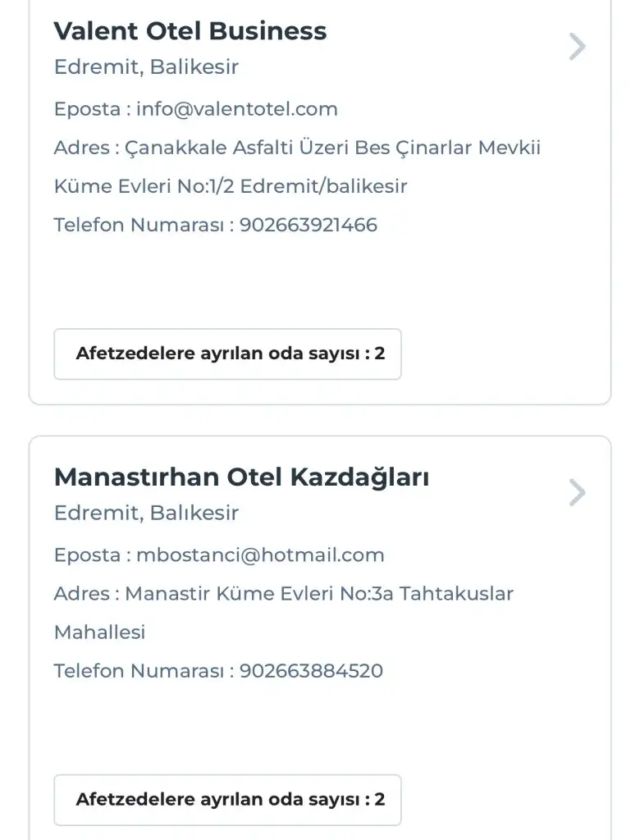This screenshot has height=840, width=640.
Task: Click Telefon Numarası label in Valent card
Action: coord(138,225)
